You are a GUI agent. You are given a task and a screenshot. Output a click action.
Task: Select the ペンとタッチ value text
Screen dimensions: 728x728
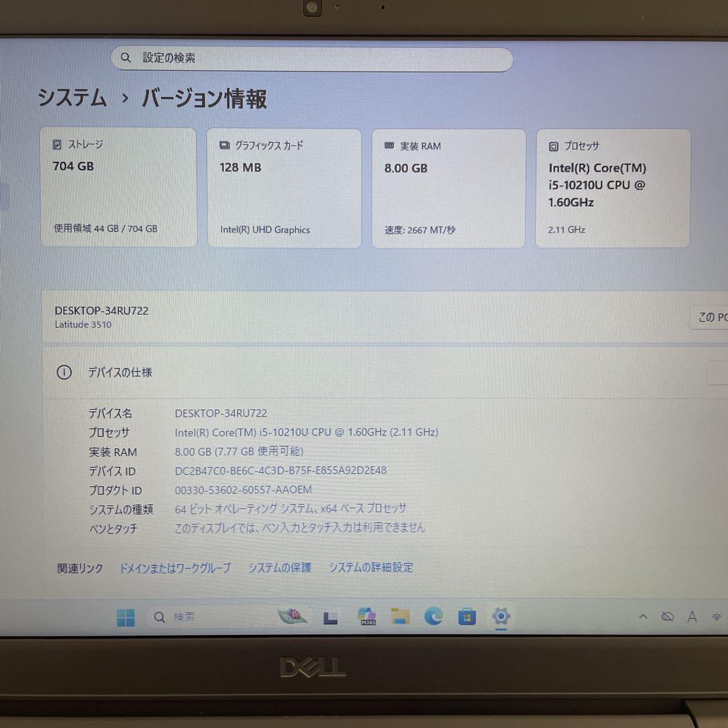[x=300, y=528]
